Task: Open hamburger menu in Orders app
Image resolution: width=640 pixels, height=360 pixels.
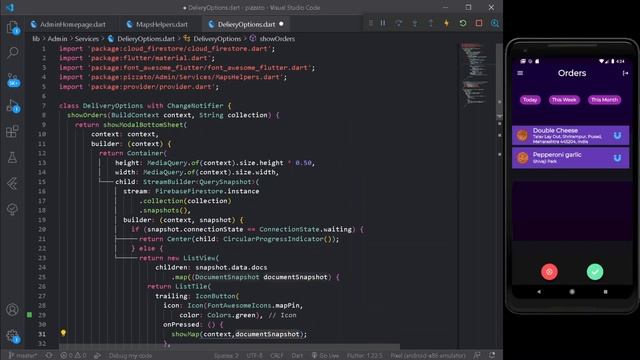Action: coord(520,73)
